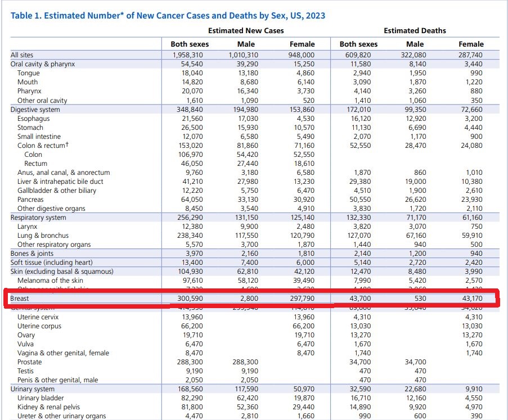Click the Urinary system category label
The image size is (508, 420).
tap(33, 389)
